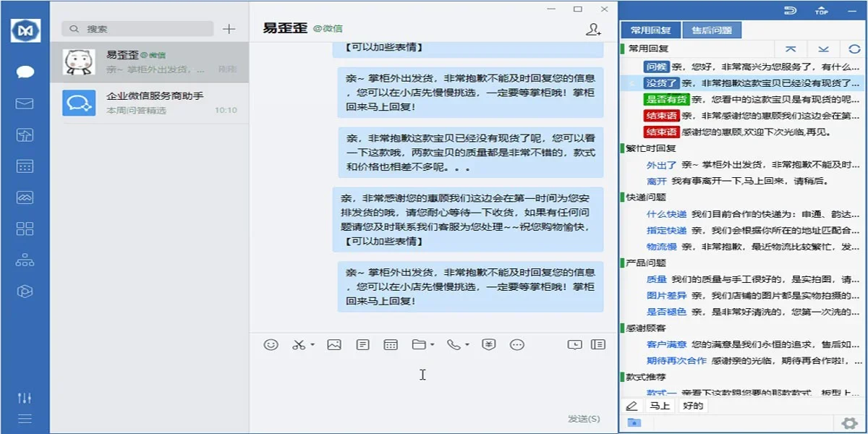Screen dimensions: 868x434
Task: Open the documents icon in left sidebar
Action: click(x=25, y=135)
